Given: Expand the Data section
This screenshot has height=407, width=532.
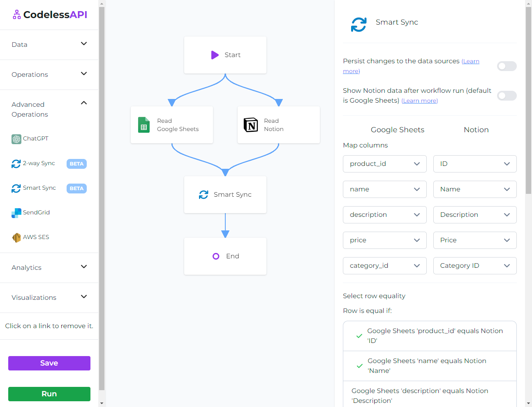Looking at the screenshot, I should (x=49, y=44).
